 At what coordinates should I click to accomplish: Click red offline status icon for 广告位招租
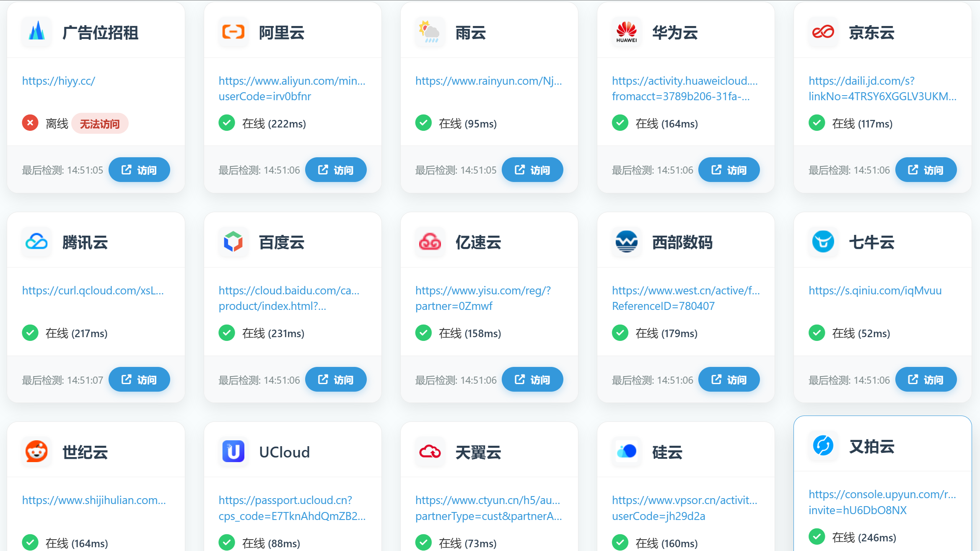click(x=30, y=123)
